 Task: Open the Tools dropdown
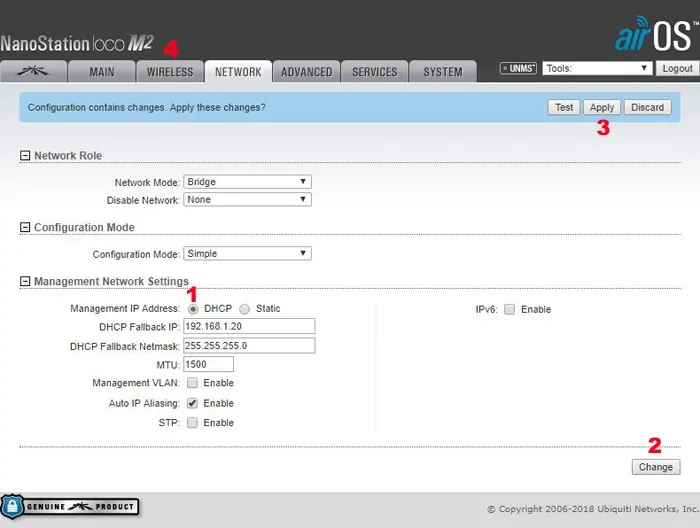coord(597,68)
